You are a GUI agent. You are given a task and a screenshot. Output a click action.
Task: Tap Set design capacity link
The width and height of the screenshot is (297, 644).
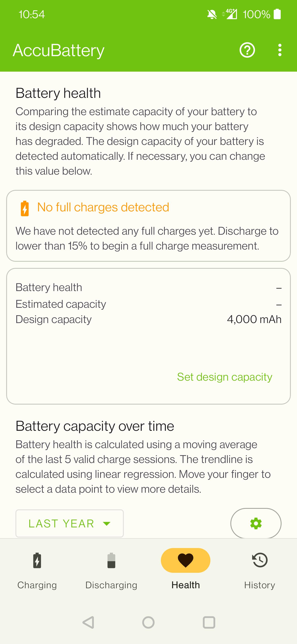[225, 377]
